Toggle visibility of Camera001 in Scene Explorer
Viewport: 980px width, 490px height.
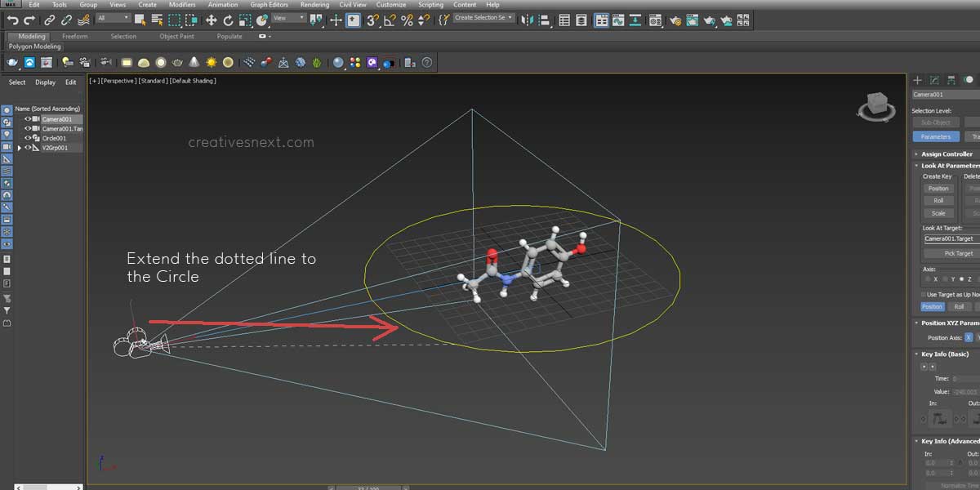[28, 119]
